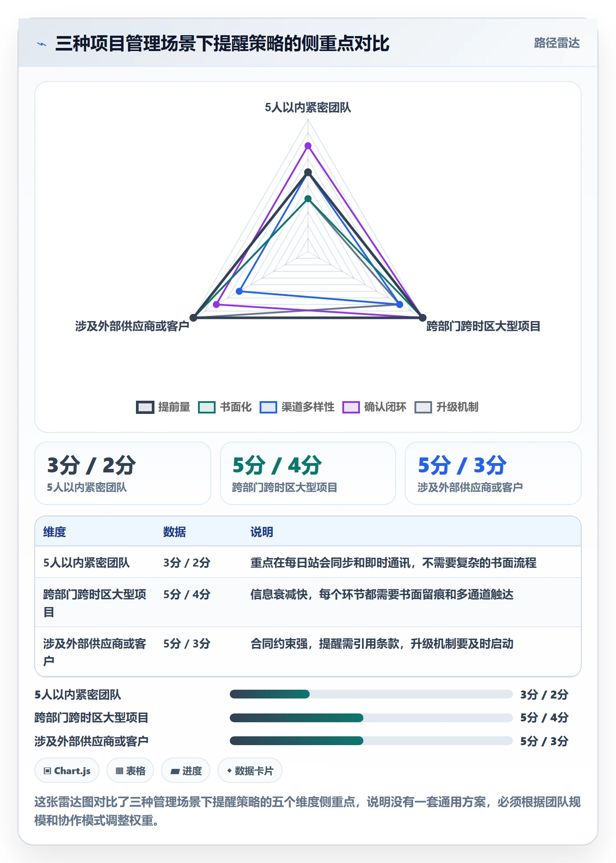Click the table cell 跨部门跨时区大型项目
The image size is (616, 863).
click(x=95, y=603)
